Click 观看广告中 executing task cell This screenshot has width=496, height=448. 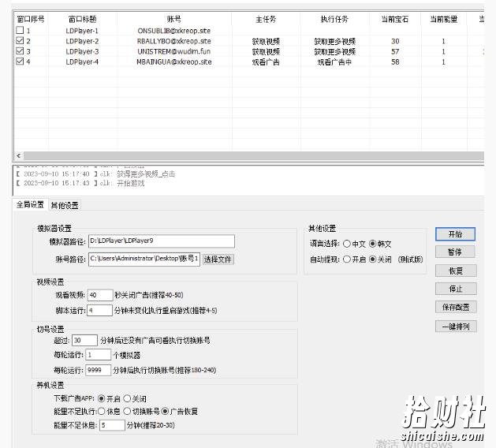point(334,62)
